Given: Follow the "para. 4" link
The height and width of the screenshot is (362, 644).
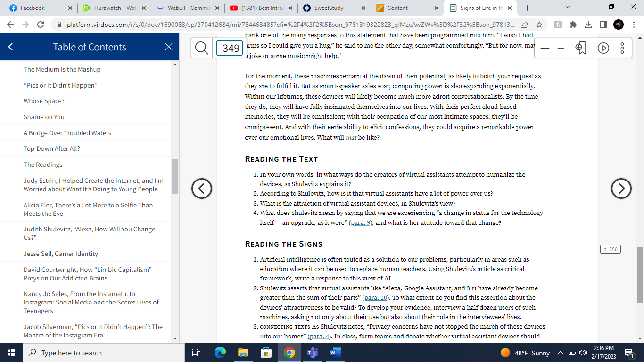Looking at the screenshot, I should (319, 337).
